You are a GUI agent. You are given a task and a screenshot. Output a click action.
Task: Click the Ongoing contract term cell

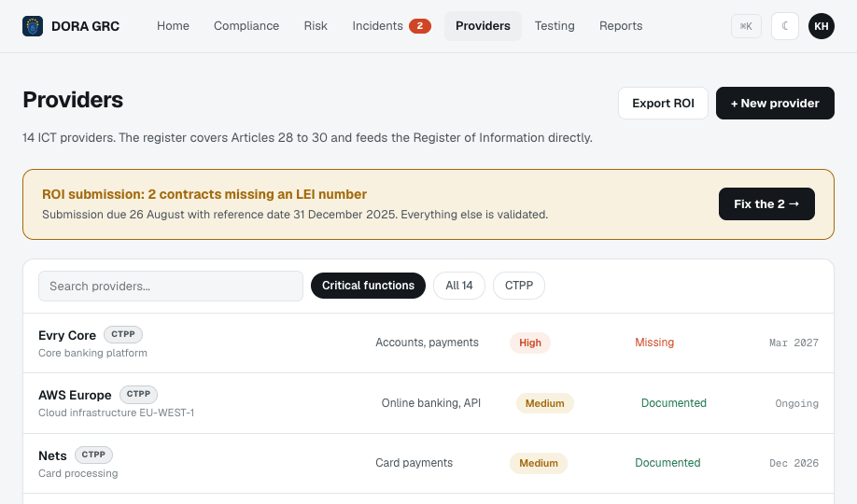(797, 403)
